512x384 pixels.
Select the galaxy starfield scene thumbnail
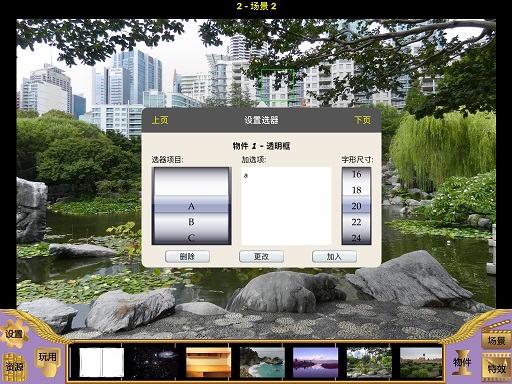155,362
